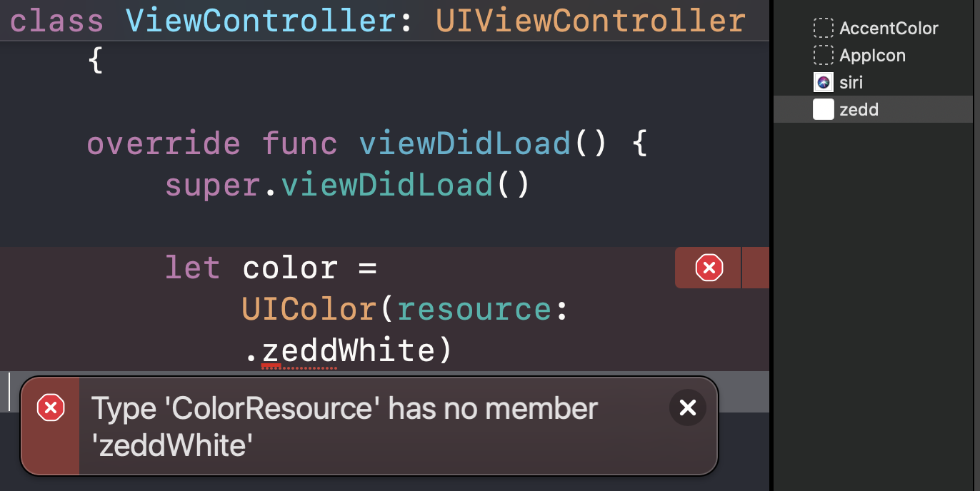The image size is (980, 491).
Task: Click the white zedd color swatch
Action: coord(824,110)
